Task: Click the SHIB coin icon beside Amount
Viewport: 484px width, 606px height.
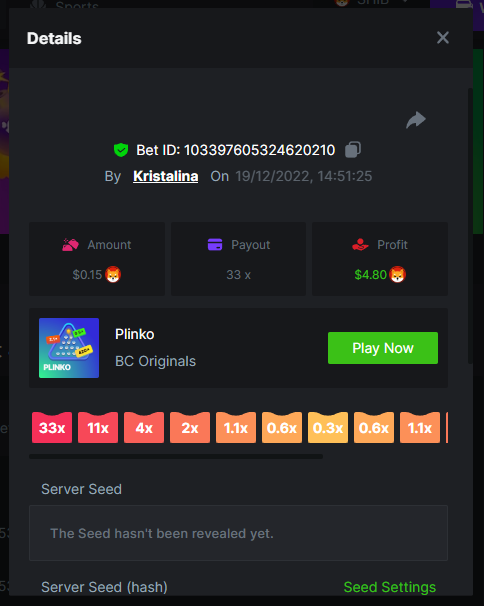Action: point(113,275)
